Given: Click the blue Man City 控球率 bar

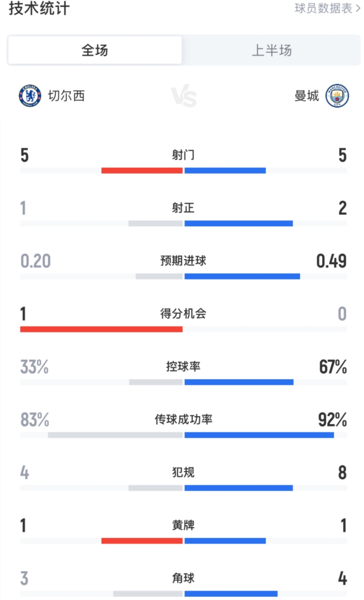Looking at the screenshot, I should coord(239,382).
